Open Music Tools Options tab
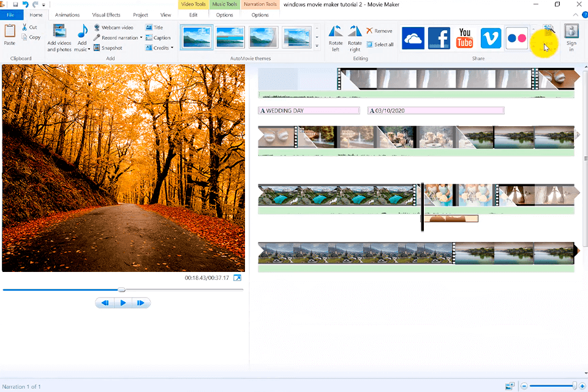 pyautogui.click(x=224, y=15)
